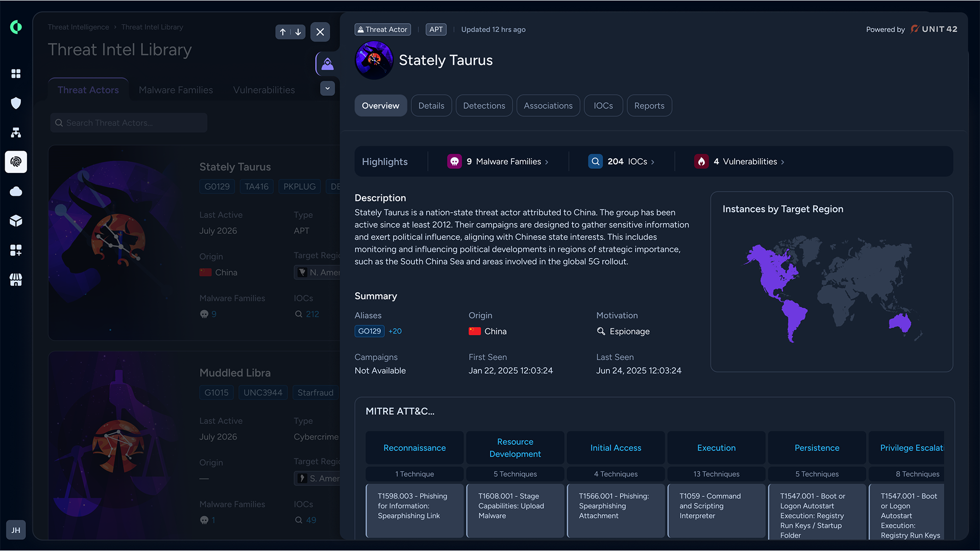Click skull icon beside 1 in Muddled Libra card
Viewport: 980px width, 551px height.
[204, 520]
